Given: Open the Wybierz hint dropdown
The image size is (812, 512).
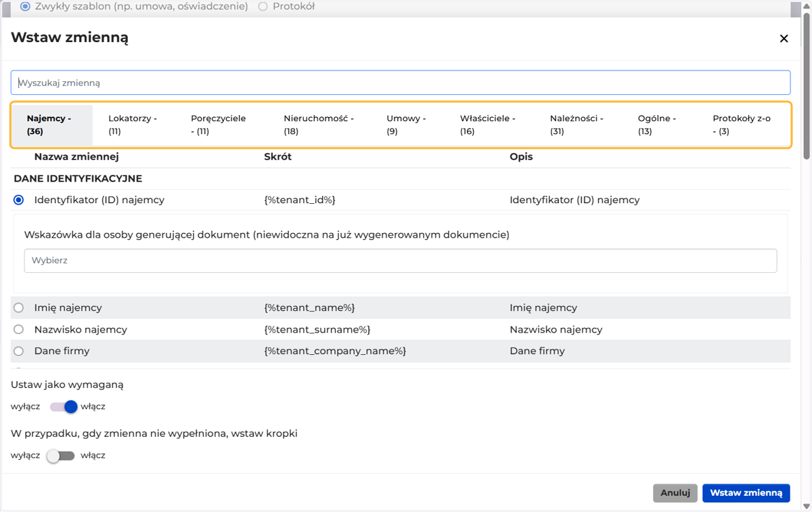Looking at the screenshot, I should [x=401, y=261].
